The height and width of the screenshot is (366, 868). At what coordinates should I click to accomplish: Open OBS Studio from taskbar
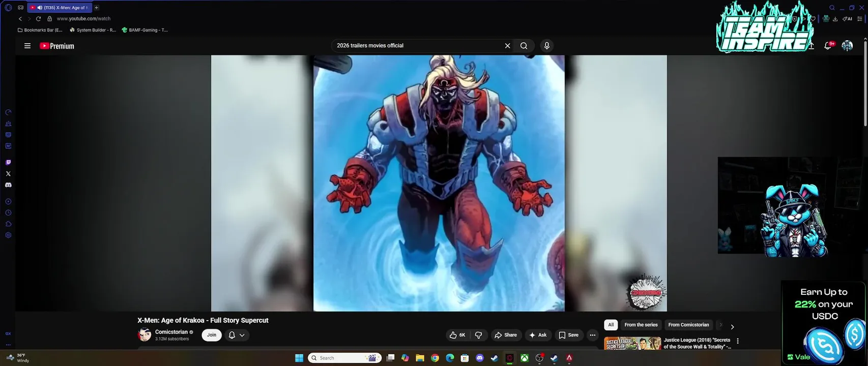(539, 358)
